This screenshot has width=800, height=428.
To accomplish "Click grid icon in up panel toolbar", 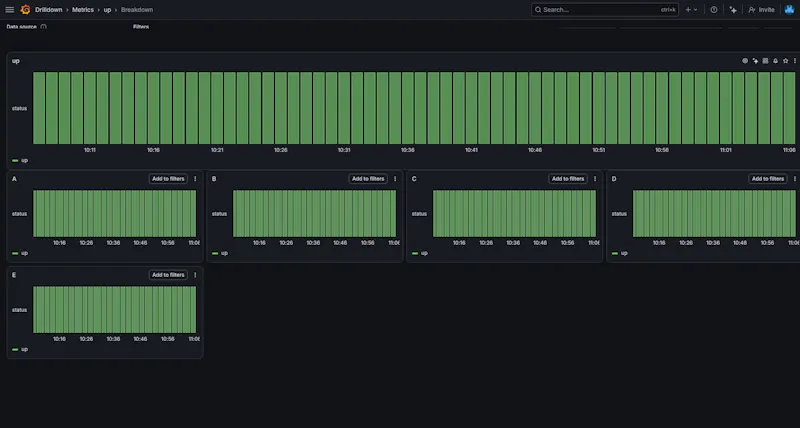I will (x=765, y=61).
